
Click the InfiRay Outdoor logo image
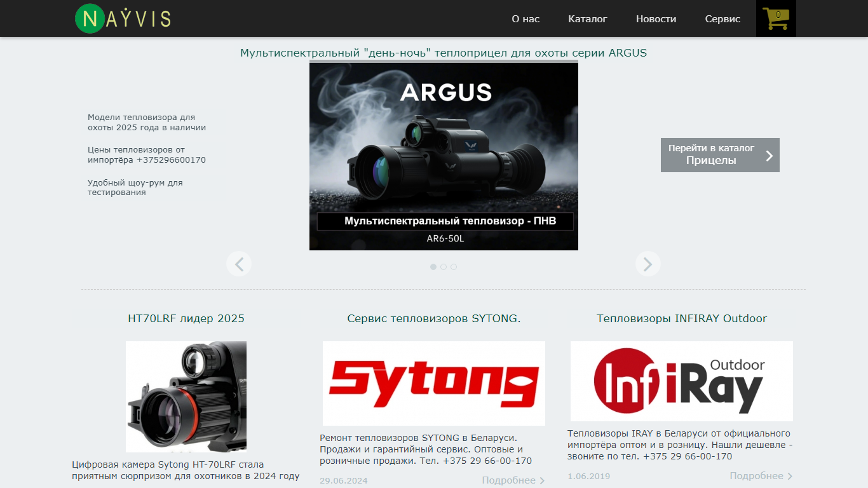[x=682, y=381]
